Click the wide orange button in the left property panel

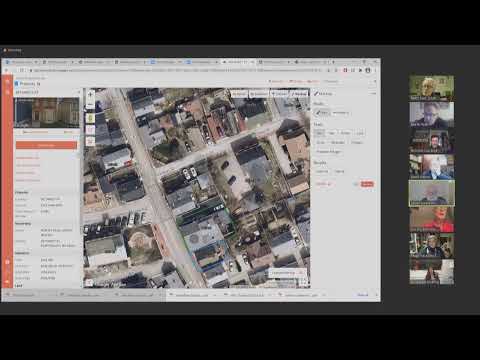point(46,145)
